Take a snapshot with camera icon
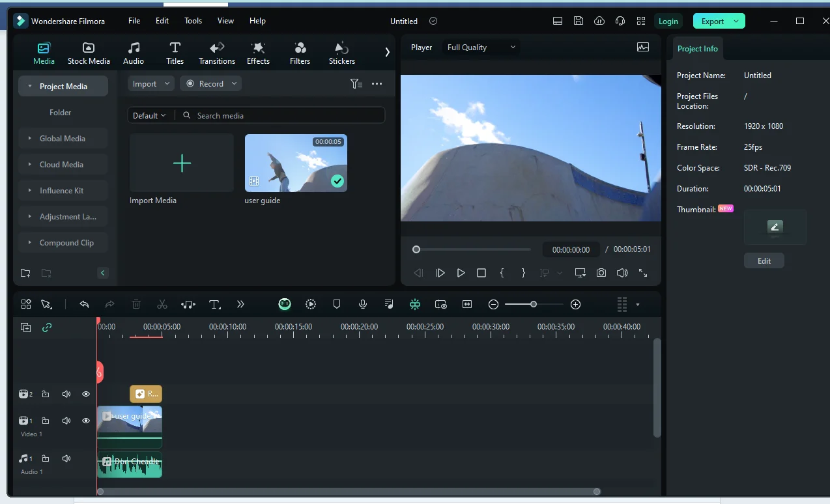830x504 pixels. (601, 273)
